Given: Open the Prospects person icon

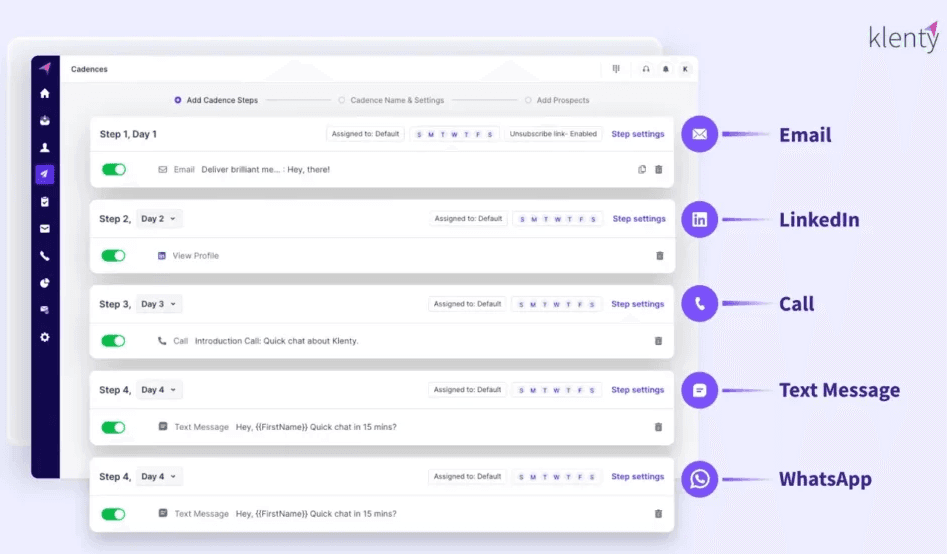Looking at the screenshot, I should click(x=45, y=147).
